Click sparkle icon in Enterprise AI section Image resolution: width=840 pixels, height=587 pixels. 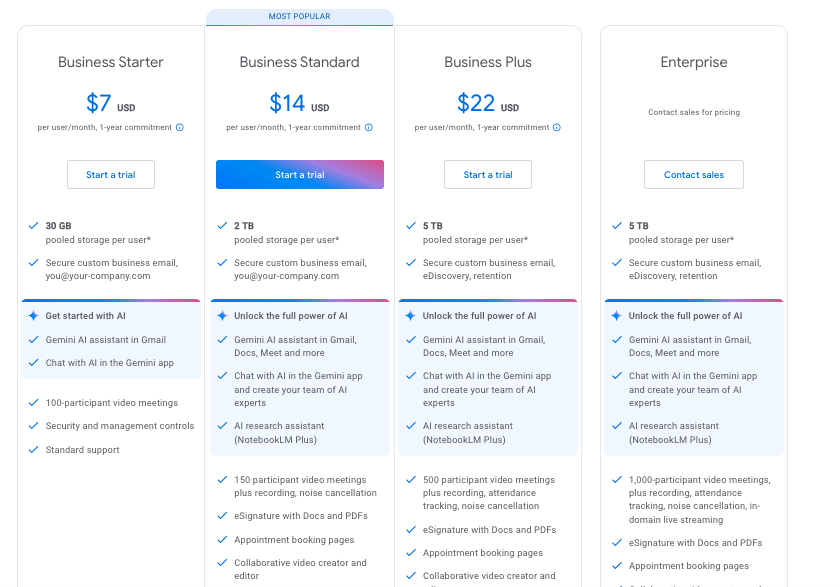616,316
